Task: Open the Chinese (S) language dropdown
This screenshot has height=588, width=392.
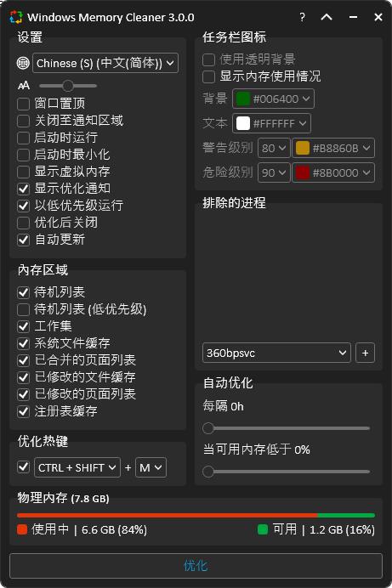Action: 105,63
